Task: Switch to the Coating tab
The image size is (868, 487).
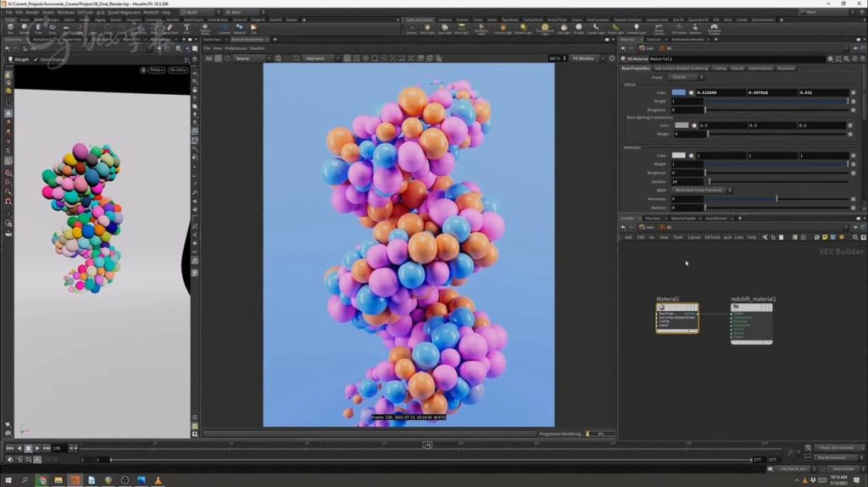Action: 719,68
